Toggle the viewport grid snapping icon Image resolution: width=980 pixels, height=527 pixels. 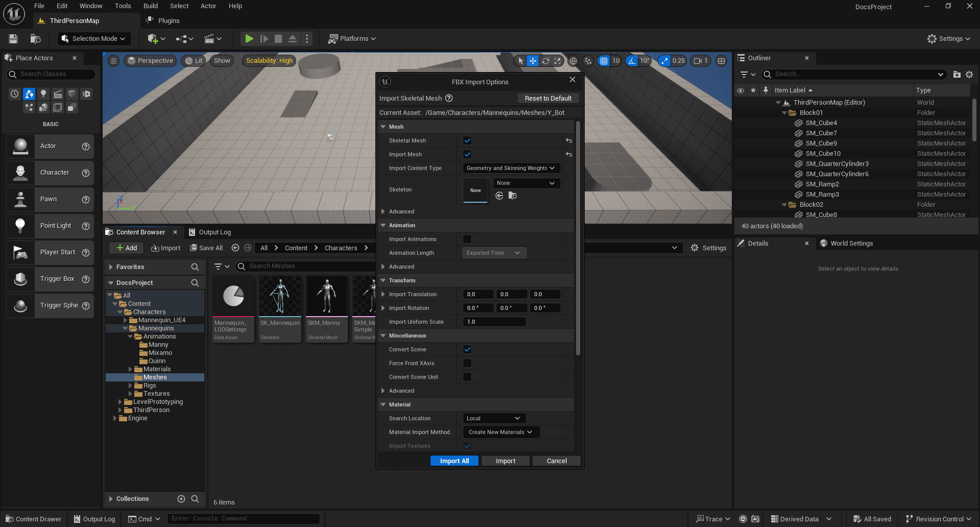point(604,61)
